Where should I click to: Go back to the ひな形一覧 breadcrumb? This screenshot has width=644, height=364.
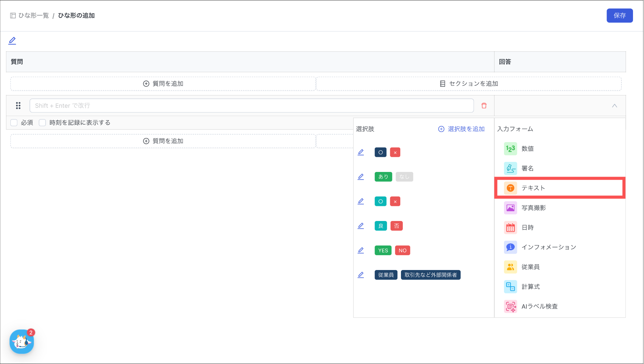click(33, 15)
